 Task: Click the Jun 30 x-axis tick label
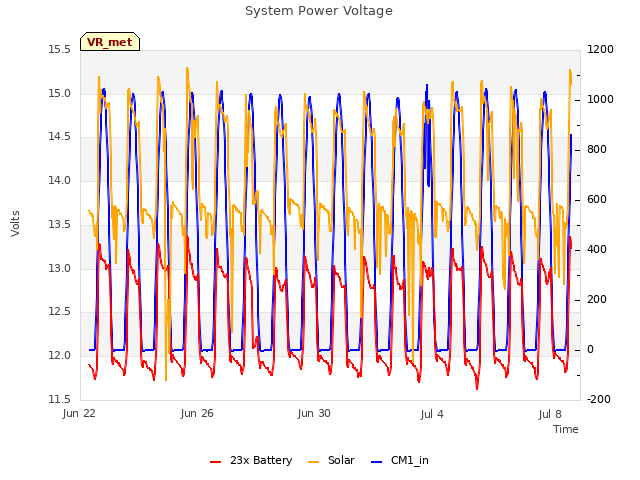coord(314,413)
